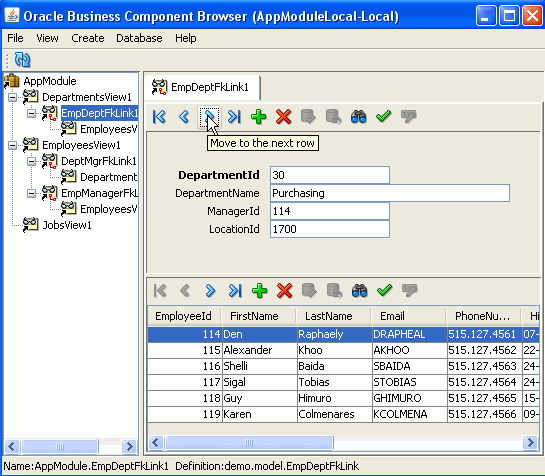Move to next employee row in lower toolbar
This screenshot has width=545, height=476.
(210, 291)
